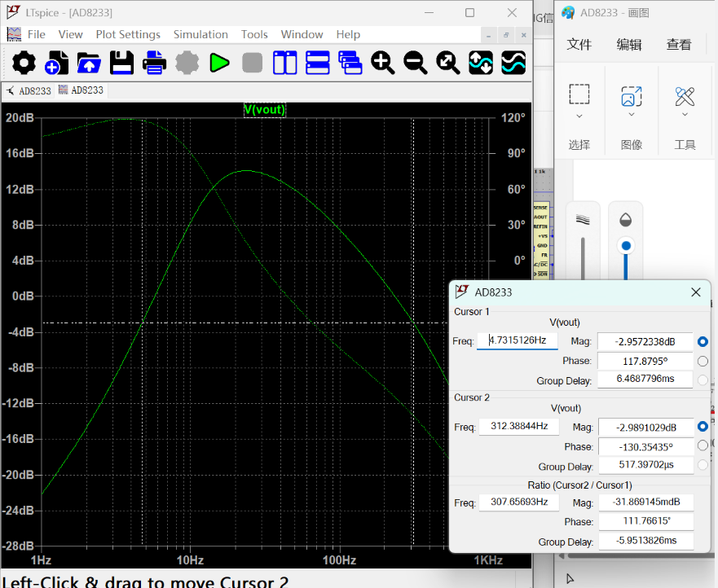Minimize the inner AD8233 plot window
Image resolution: width=718 pixels, height=588 pixels.
pos(489,35)
